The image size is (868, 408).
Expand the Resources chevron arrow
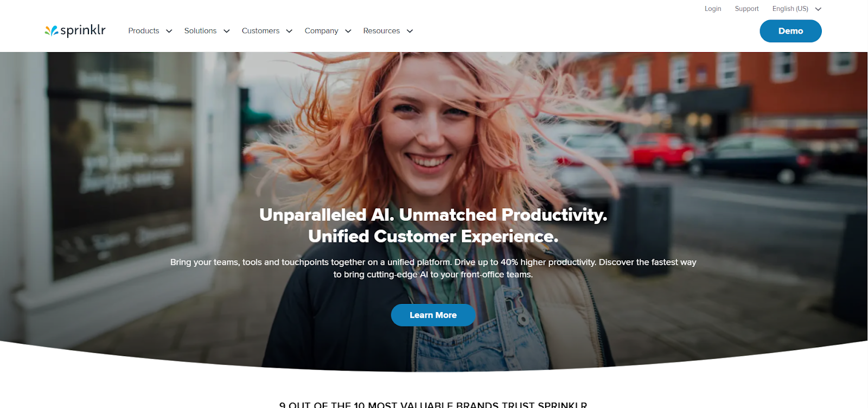coord(410,31)
